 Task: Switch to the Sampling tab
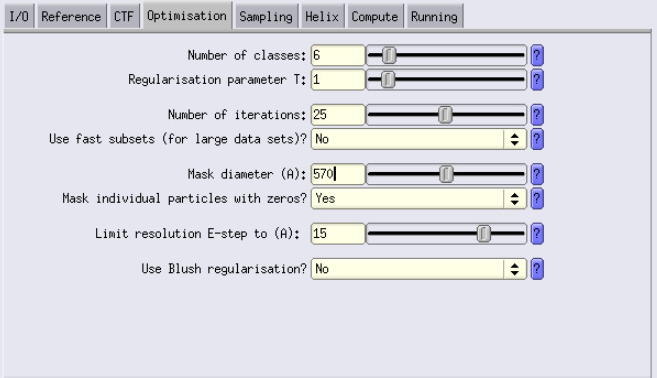coord(266,17)
